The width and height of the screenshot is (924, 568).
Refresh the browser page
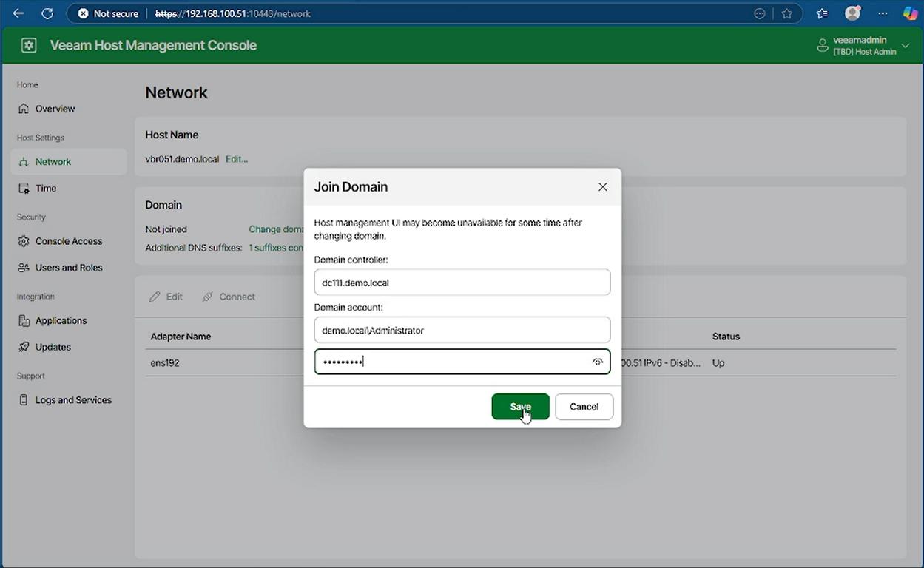(47, 13)
